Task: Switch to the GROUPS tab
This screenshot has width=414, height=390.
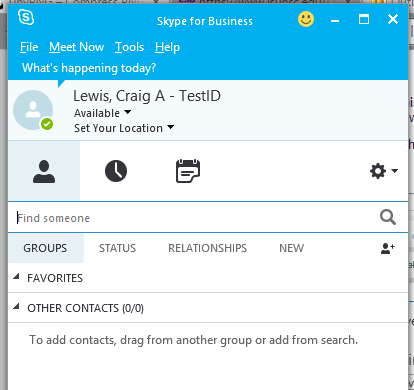Action: [x=46, y=248]
